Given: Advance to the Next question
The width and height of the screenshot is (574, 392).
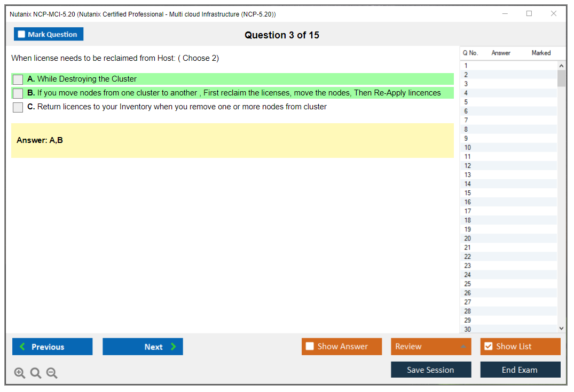Looking at the screenshot, I should pos(143,347).
